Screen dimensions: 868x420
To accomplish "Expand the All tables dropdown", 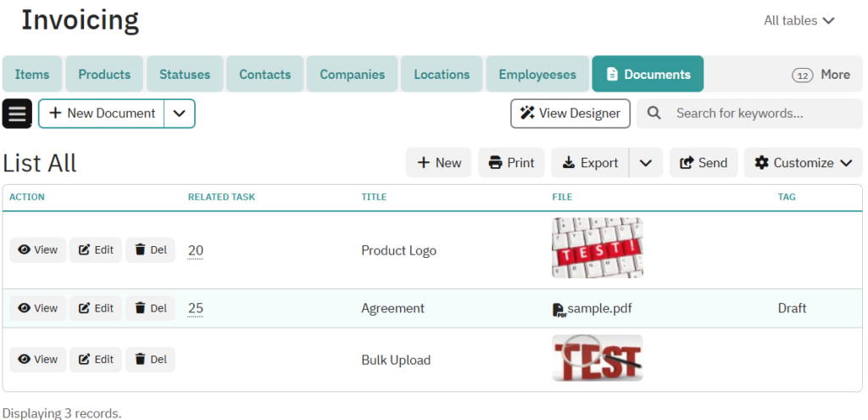I will click(x=798, y=20).
